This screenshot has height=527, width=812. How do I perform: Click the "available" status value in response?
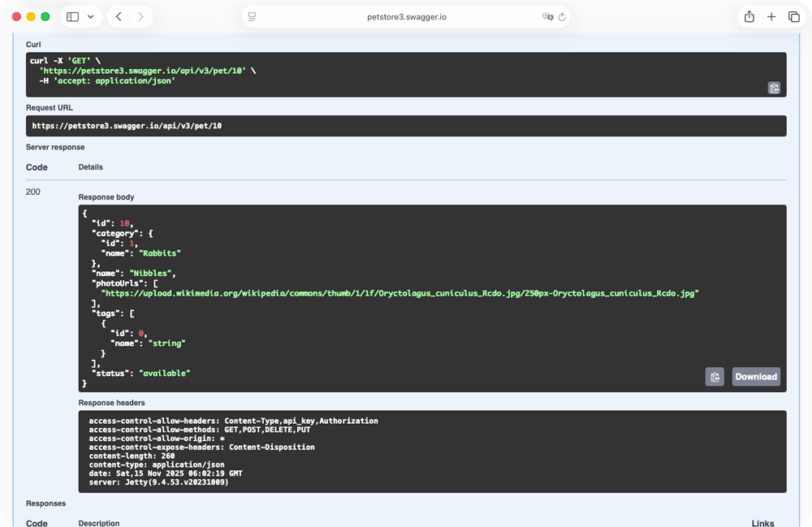[x=165, y=373]
